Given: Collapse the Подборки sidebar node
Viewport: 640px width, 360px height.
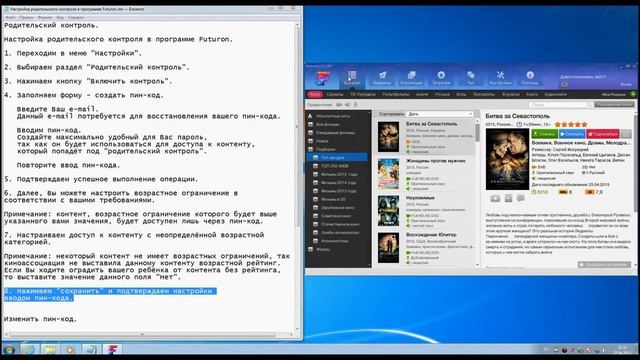Looking at the screenshot, I should point(310,149).
